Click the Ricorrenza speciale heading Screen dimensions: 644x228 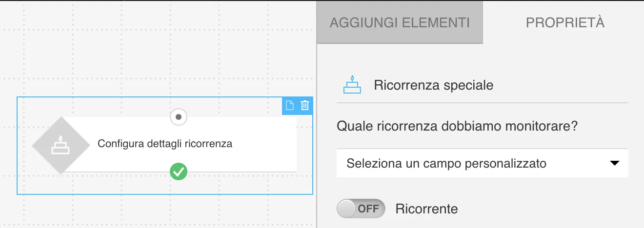point(434,85)
